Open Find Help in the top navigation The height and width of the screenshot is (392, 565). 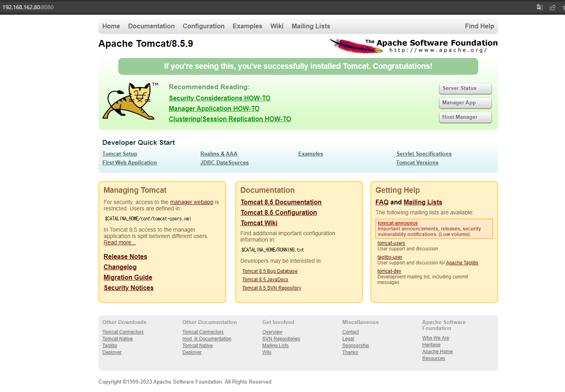pyautogui.click(x=479, y=26)
